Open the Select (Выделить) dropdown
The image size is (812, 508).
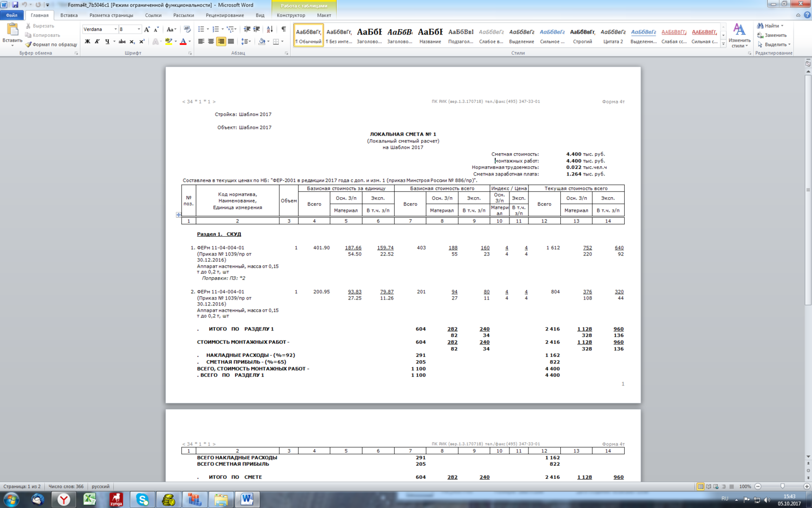tap(789, 44)
